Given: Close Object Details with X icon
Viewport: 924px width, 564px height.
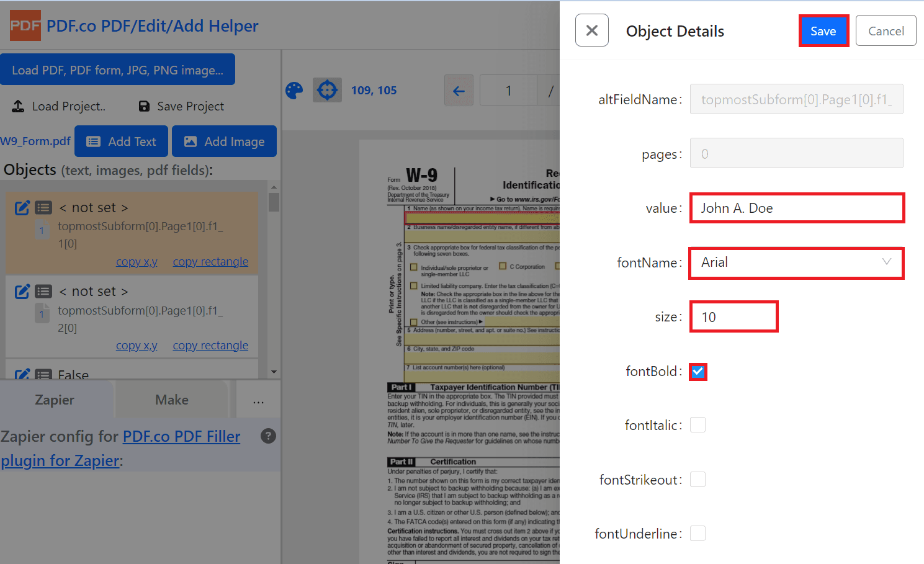Looking at the screenshot, I should [591, 30].
